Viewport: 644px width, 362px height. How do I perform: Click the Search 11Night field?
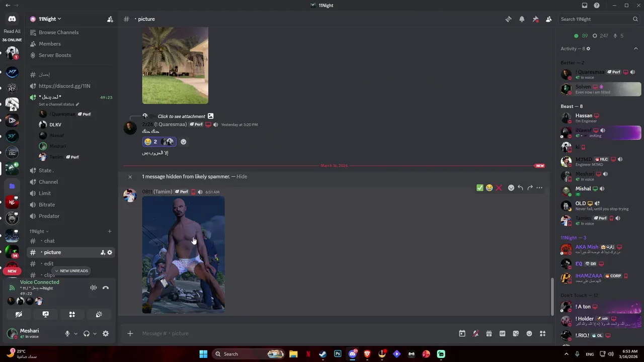pyautogui.click(x=599, y=19)
